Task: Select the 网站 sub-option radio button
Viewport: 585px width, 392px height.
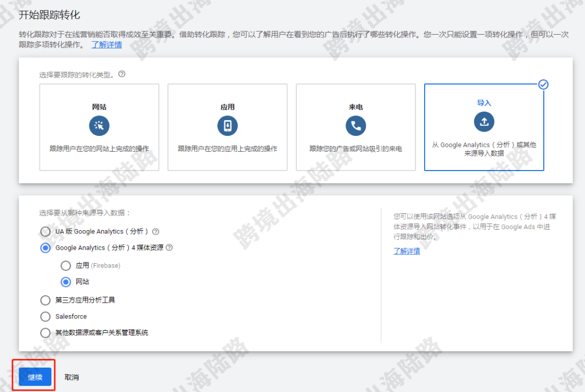Action: 66,282
